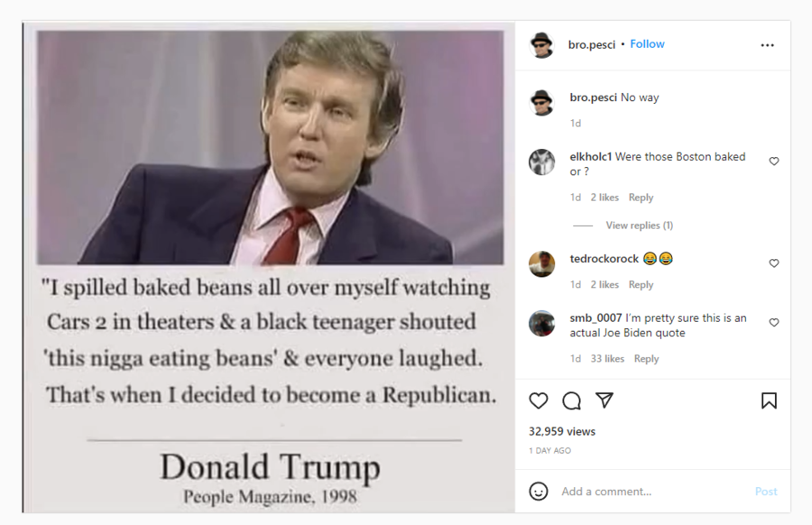812x525 pixels.
Task: Reply to elkholc1's comment
Action: pos(641,198)
